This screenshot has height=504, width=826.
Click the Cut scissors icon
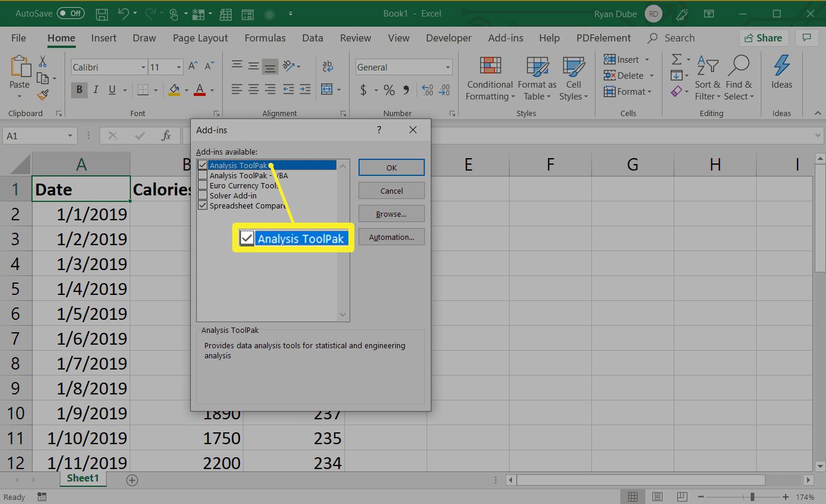click(43, 61)
